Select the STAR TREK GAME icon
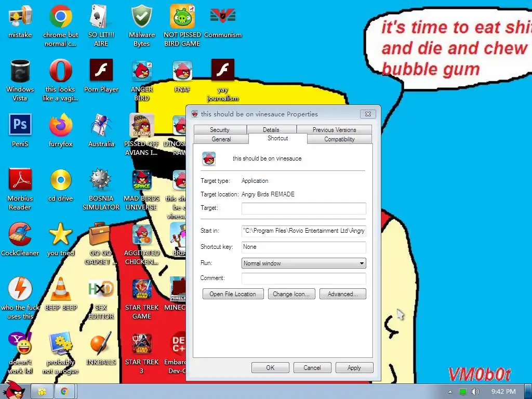This screenshot has height=399, width=532. click(x=141, y=299)
